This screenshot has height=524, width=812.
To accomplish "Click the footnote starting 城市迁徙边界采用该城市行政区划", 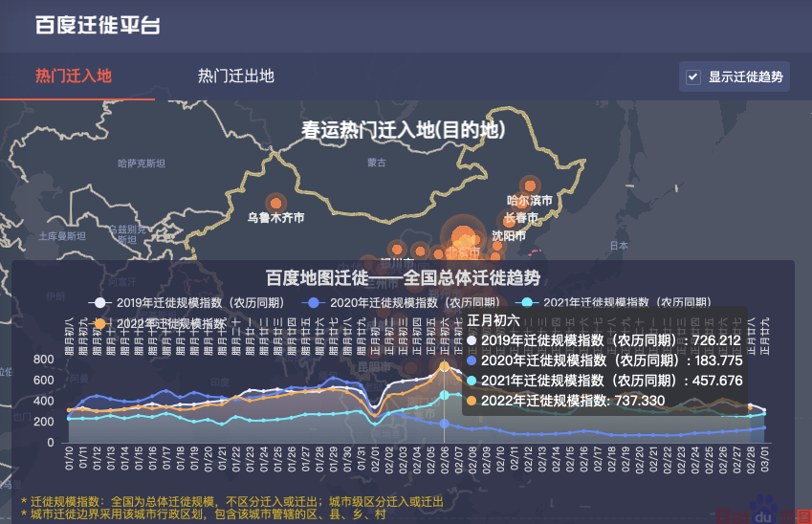I will (204, 514).
